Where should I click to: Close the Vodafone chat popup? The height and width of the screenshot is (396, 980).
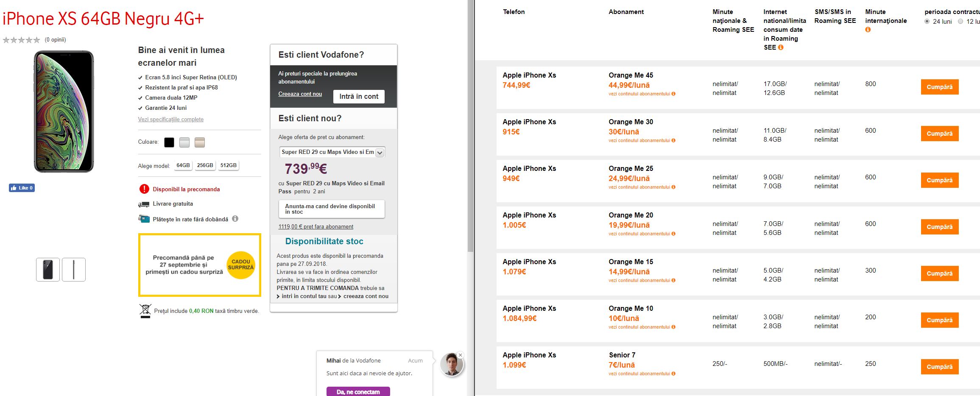pos(460,355)
